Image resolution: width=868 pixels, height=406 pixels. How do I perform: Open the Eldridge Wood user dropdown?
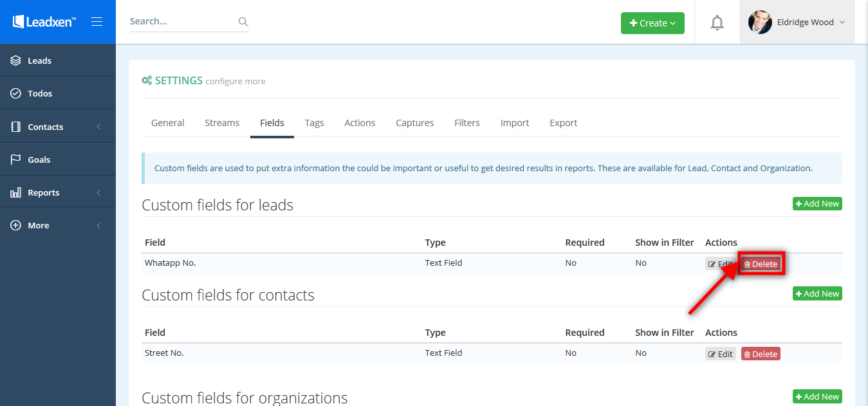point(797,22)
